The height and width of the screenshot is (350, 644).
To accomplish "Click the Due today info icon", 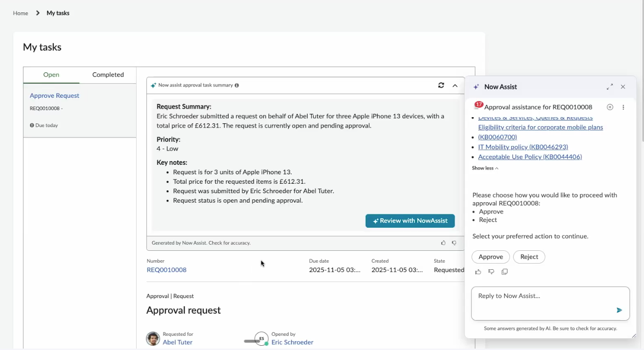I will [x=32, y=125].
